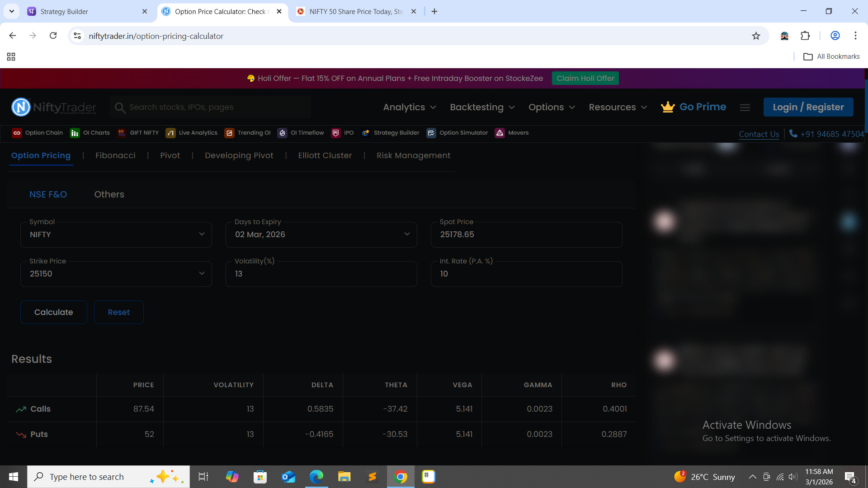Viewport: 868px width, 488px height.
Task: Open the Option Chain icon link
Action: point(17,133)
